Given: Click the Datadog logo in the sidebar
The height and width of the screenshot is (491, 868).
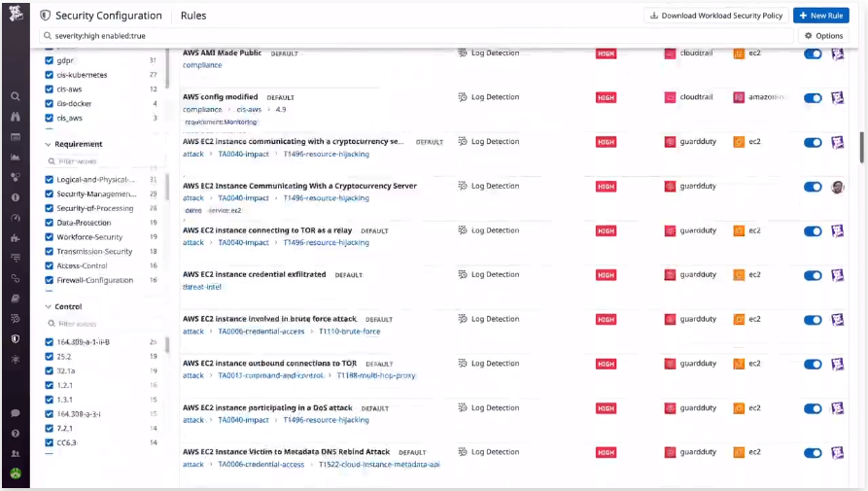Looking at the screenshot, I should tap(16, 13).
